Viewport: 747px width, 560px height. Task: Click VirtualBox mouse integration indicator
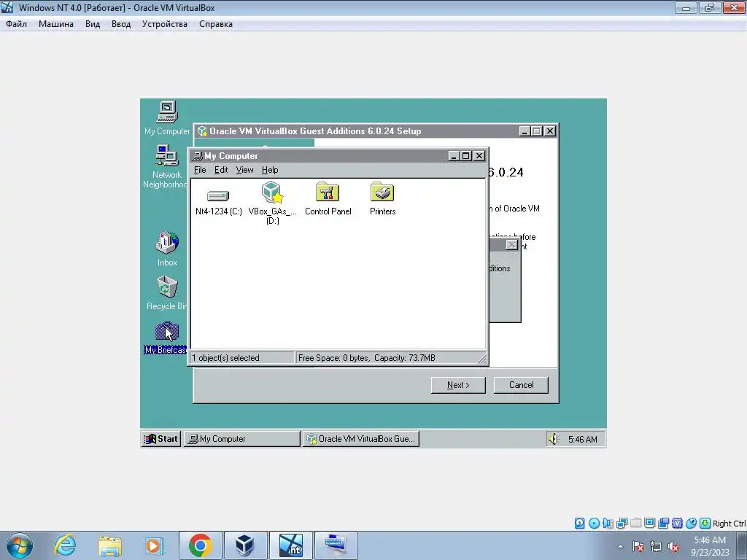(x=691, y=524)
